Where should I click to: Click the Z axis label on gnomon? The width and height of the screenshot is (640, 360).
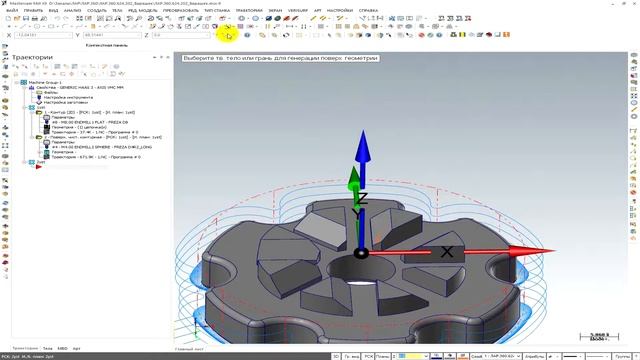coord(362,199)
